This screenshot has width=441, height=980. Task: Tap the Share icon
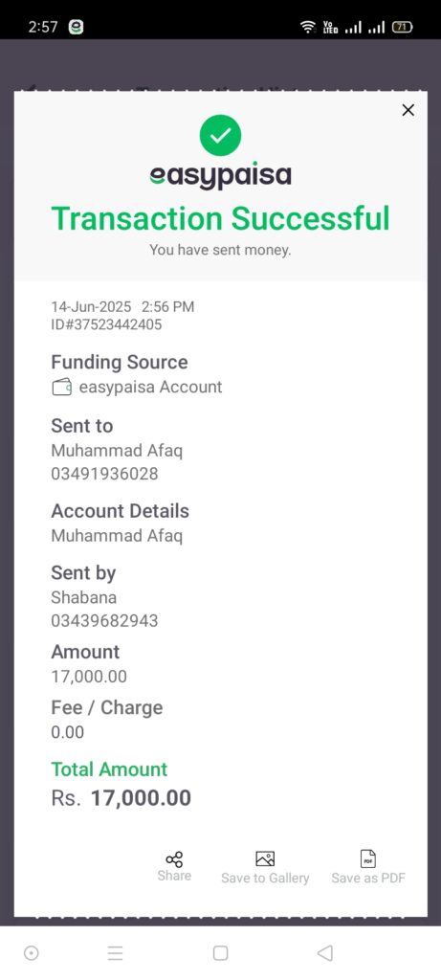click(x=174, y=859)
